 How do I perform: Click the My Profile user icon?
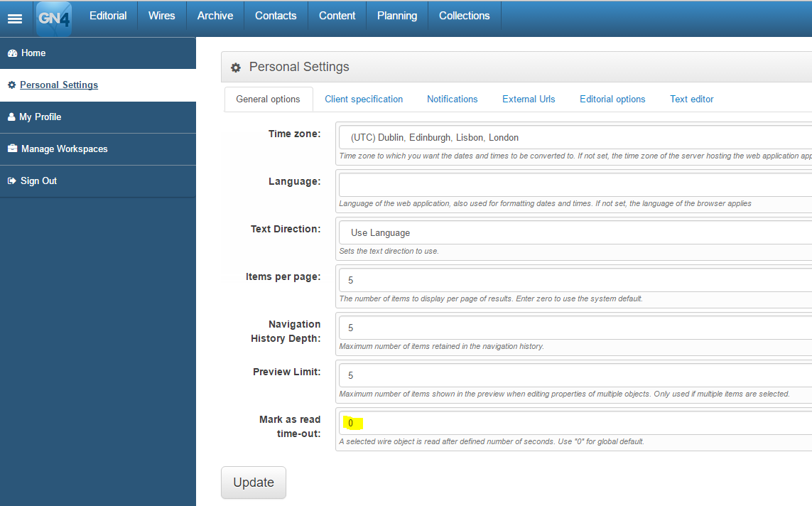(x=11, y=117)
